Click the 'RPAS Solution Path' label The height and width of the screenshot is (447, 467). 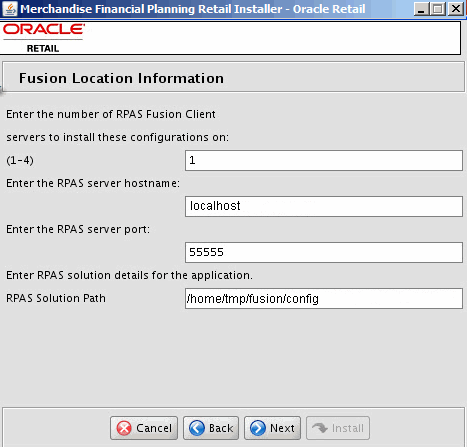[x=56, y=298]
